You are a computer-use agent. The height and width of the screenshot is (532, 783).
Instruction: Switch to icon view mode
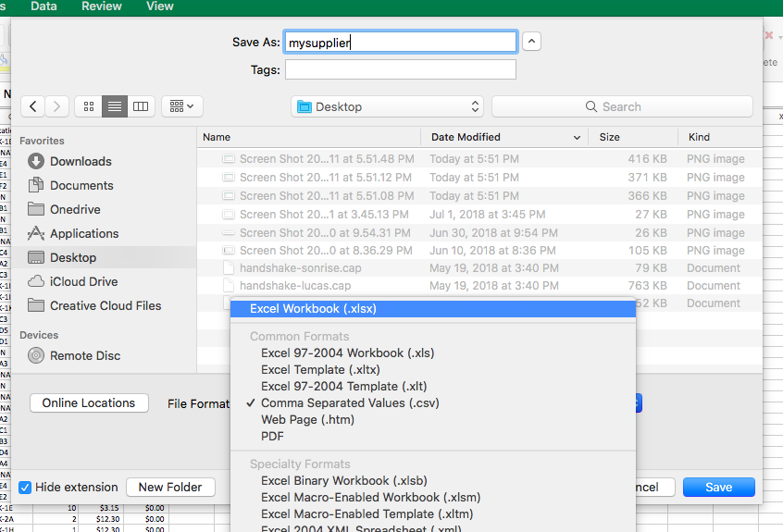tap(89, 106)
